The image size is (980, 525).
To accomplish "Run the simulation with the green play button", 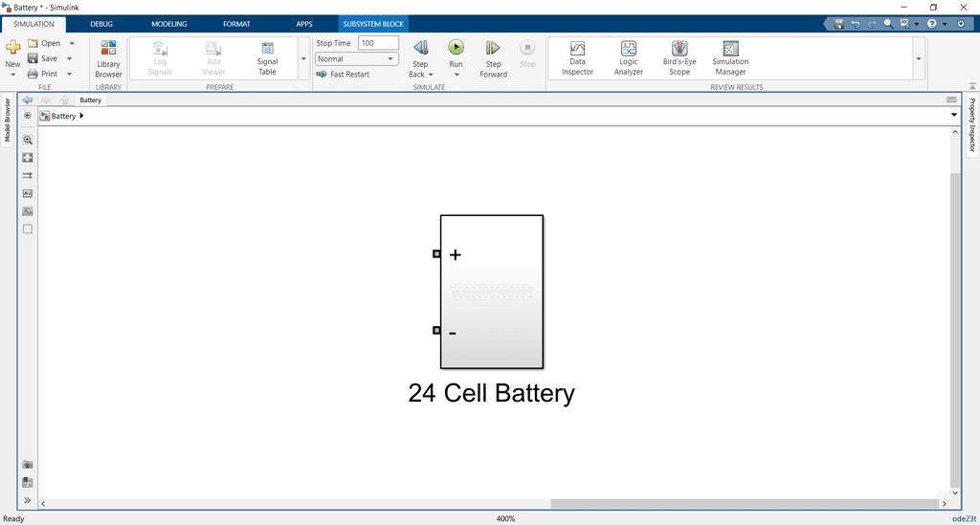I will click(x=457, y=47).
